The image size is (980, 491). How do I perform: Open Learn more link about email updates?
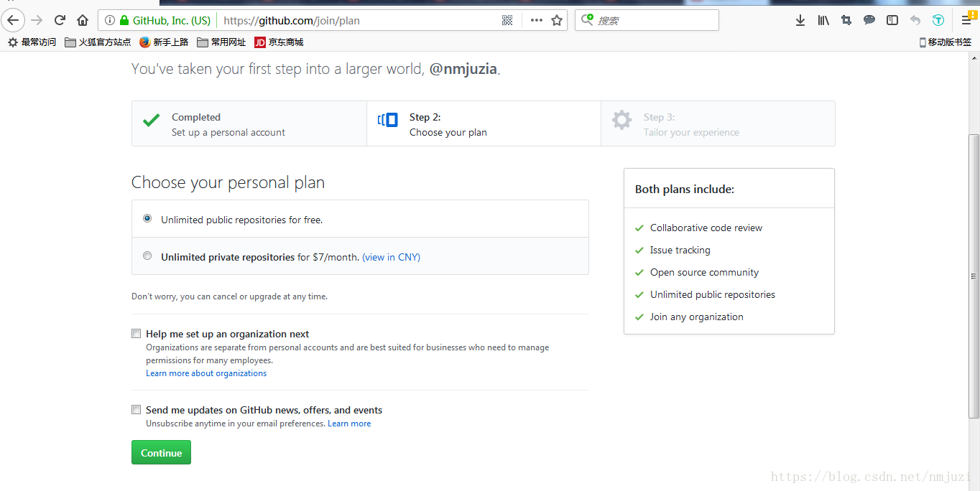(x=349, y=424)
